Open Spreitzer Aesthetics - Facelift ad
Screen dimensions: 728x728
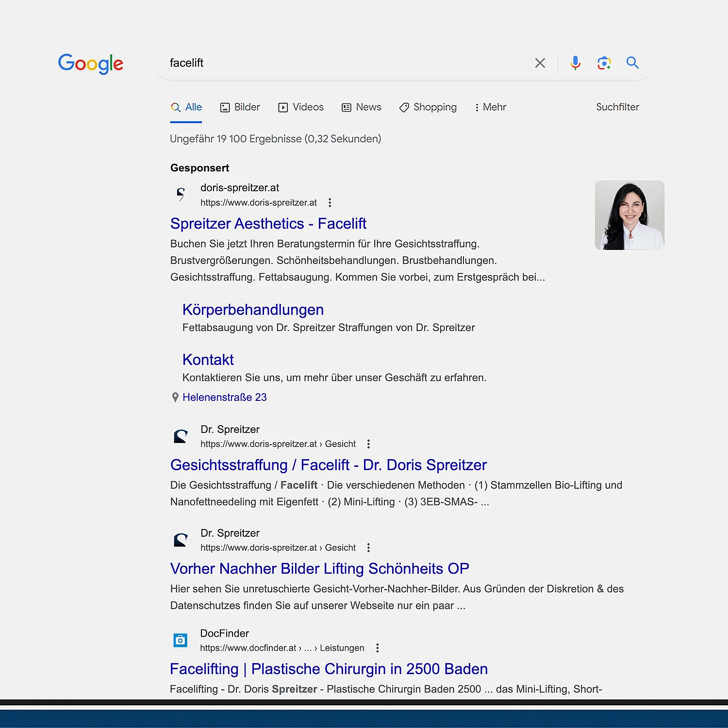268,223
